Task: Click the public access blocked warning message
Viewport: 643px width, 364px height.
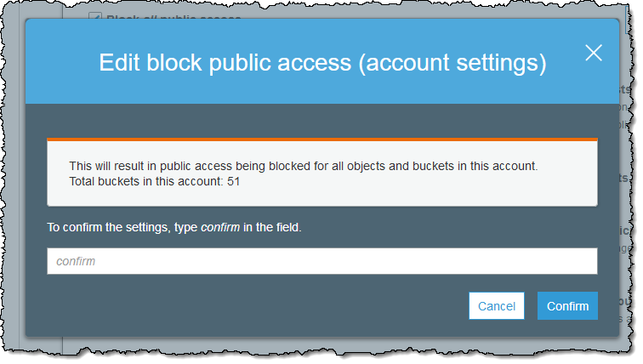Action: (303, 167)
